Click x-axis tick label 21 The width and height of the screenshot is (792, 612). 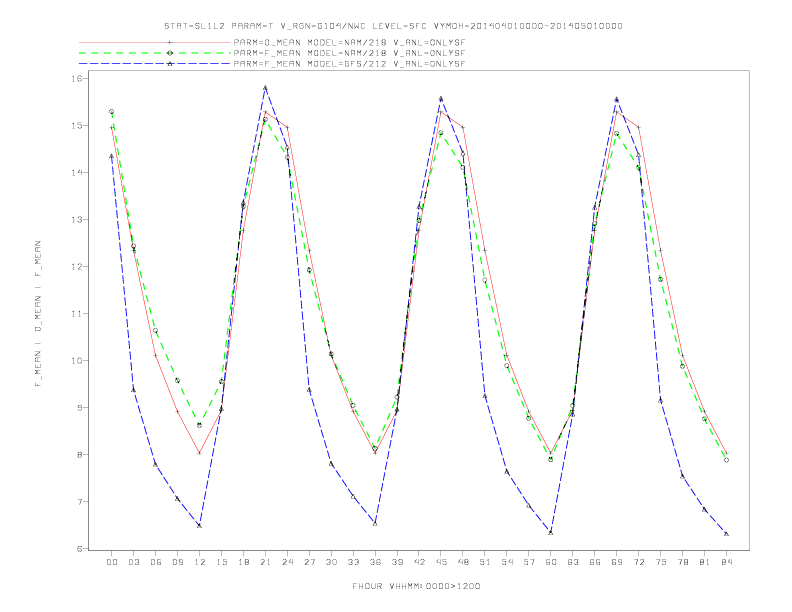pos(266,562)
